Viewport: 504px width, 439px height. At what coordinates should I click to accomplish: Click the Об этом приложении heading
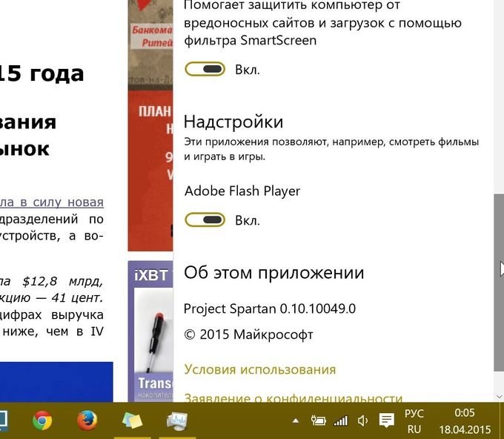click(273, 273)
